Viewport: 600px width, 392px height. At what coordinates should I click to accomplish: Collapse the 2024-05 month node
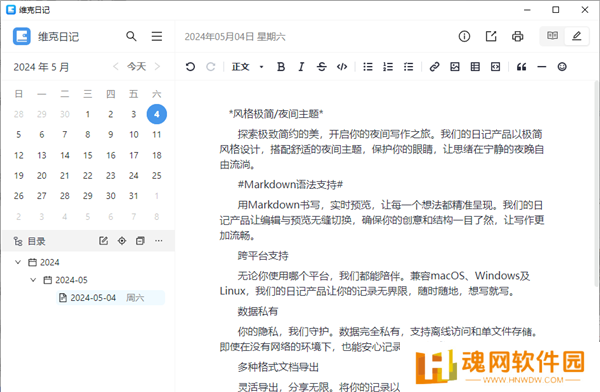pos(33,280)
